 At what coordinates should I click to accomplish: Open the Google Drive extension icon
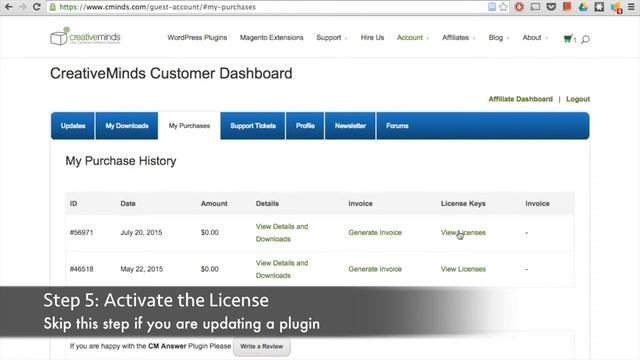coord(583,7)
